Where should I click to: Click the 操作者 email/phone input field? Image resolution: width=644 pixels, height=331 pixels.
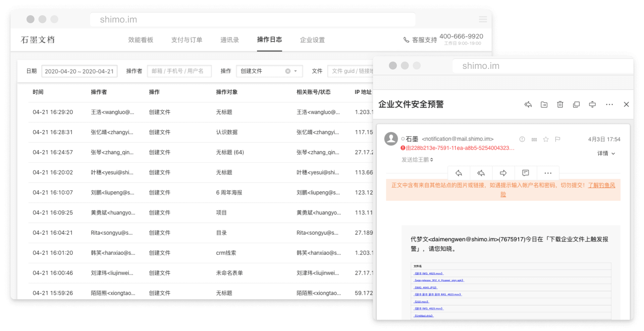(179, 71)
